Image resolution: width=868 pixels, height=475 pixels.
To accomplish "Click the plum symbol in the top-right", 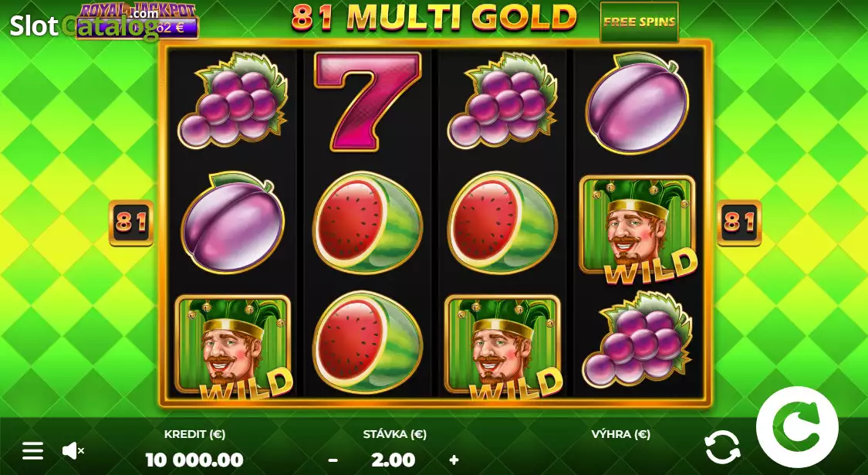I will click(x=638, y=103).
